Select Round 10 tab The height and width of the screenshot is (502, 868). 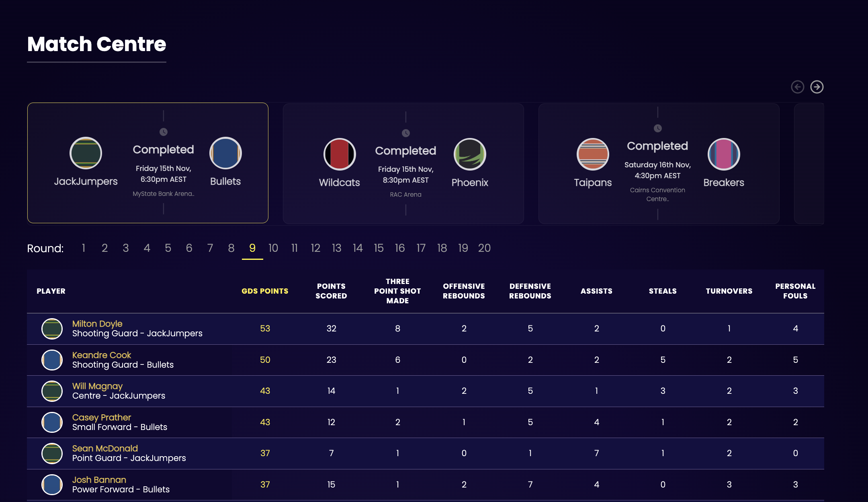[273, 248]
